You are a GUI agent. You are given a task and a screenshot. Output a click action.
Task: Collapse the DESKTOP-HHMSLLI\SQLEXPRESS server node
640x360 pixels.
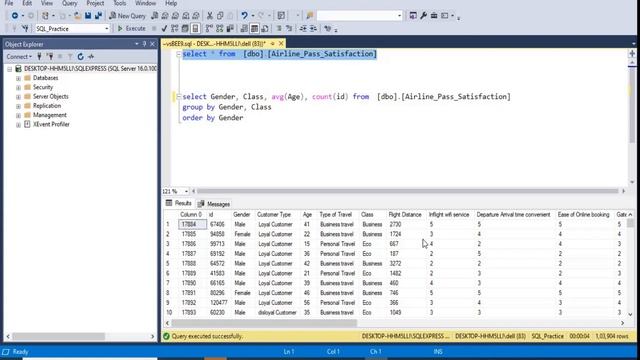(9, 69)
